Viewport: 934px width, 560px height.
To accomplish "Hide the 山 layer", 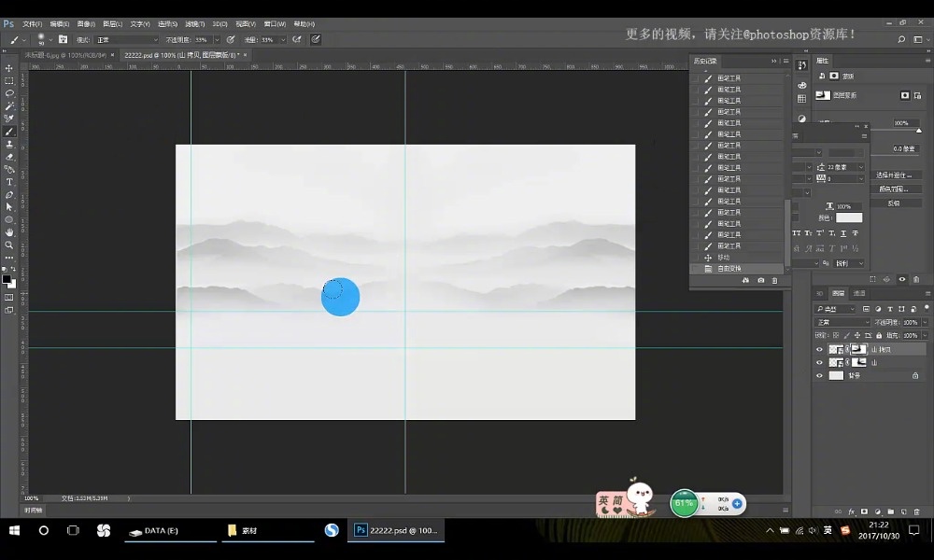I will (819, 362).
